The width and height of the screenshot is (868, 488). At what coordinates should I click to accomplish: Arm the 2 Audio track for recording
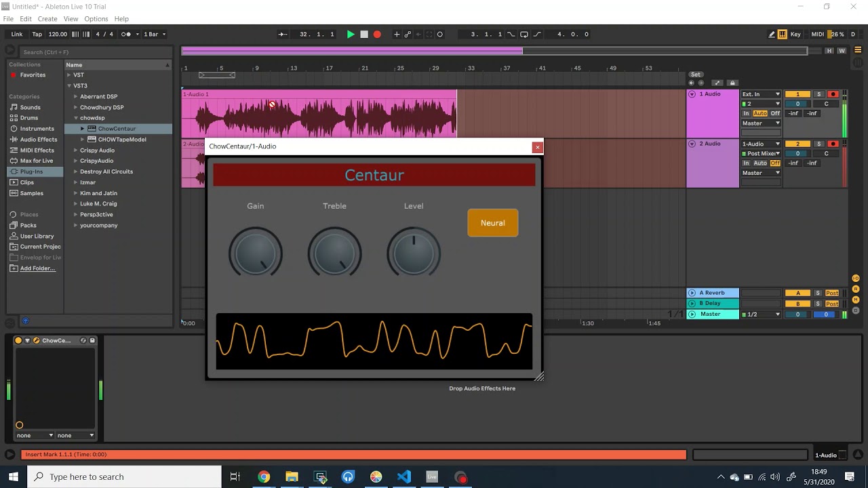833,144
